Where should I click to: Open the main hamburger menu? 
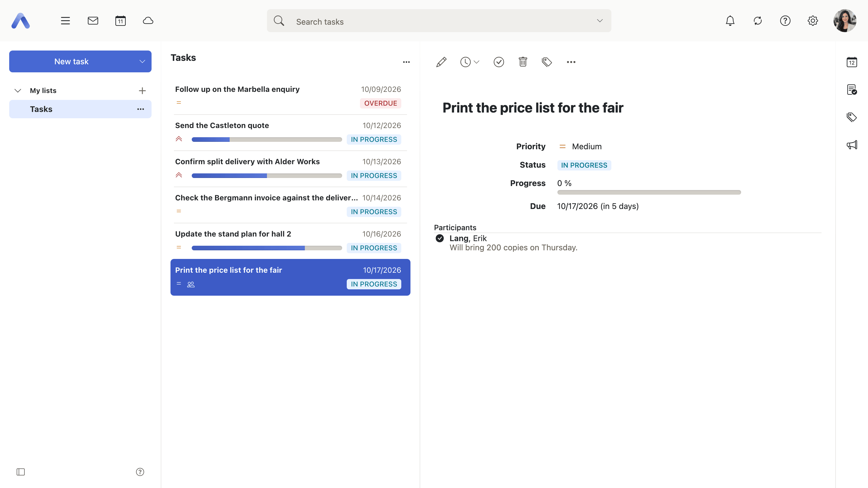tap(65, 21)
